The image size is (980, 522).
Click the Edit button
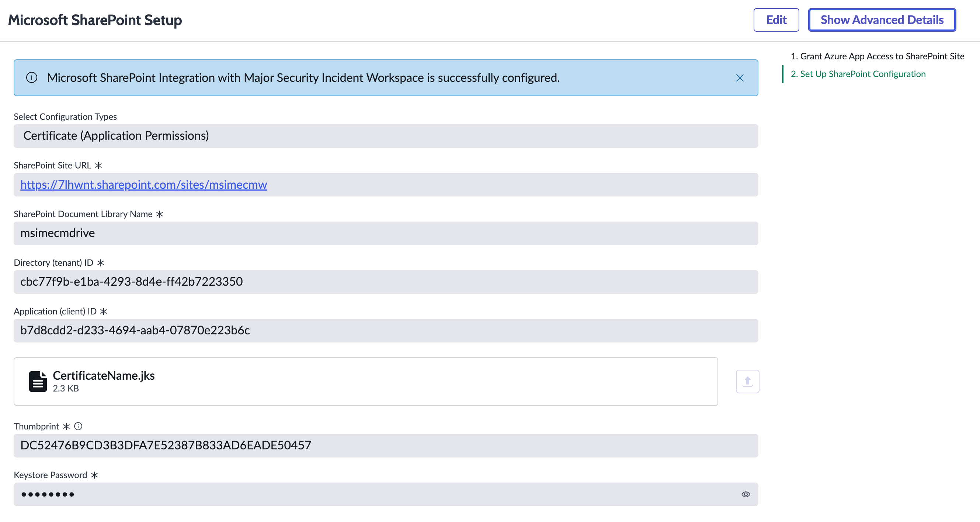coord(776,20)
